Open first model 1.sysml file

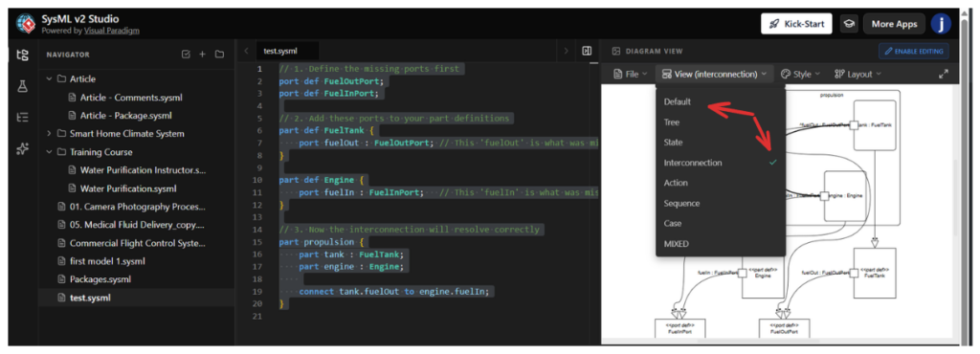tap(107, 261)
